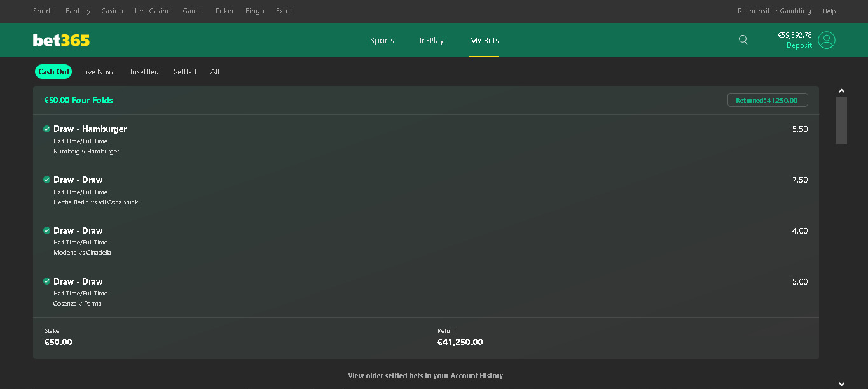Open the My Bets tab
The width and height of the screenshot is (868, 389).
(484, 40)
